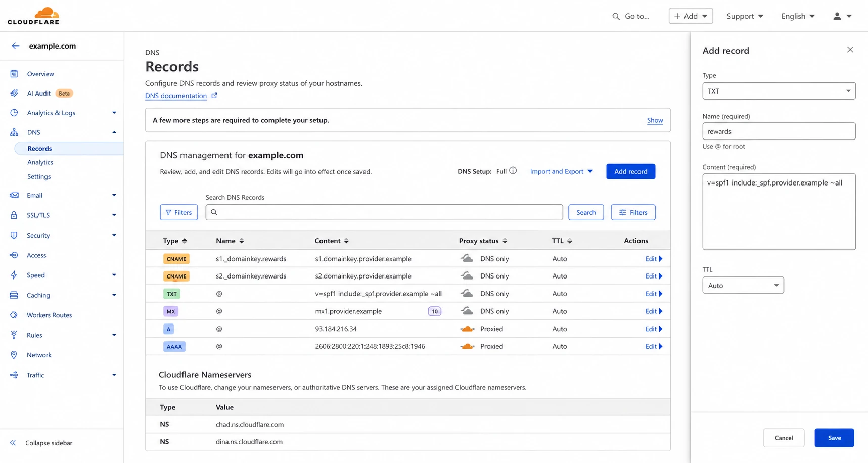868x463 pixels.
Task: Click the Search button
Action: tap(586, 212)
